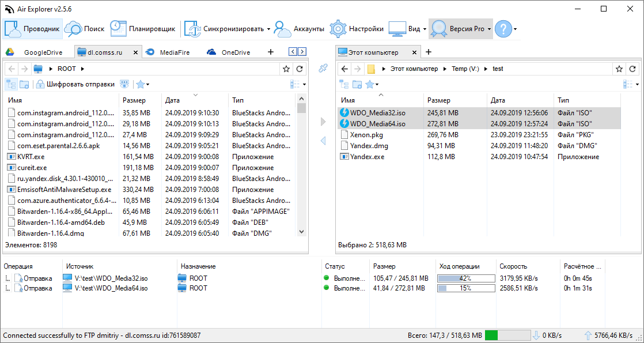The width and height of the screenshot is (644, 343).
Task: Add a new tab in left pane
Action: click(270, 52)
